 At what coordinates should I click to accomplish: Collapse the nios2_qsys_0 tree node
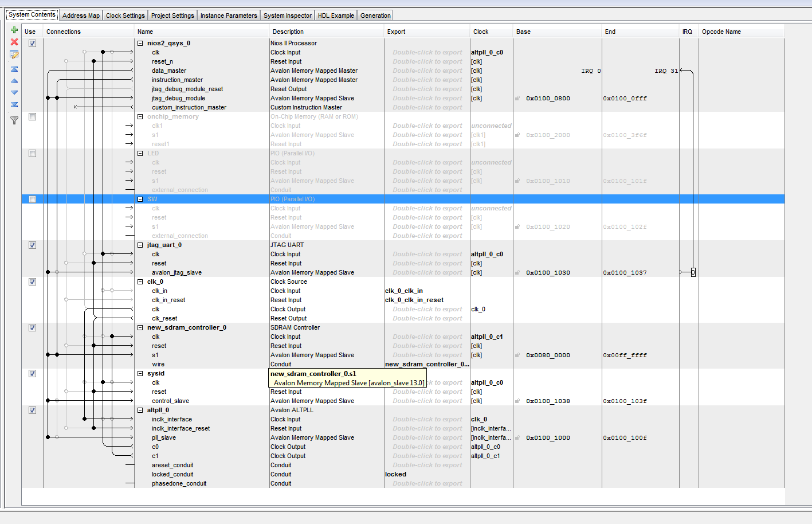pos(140,43)
